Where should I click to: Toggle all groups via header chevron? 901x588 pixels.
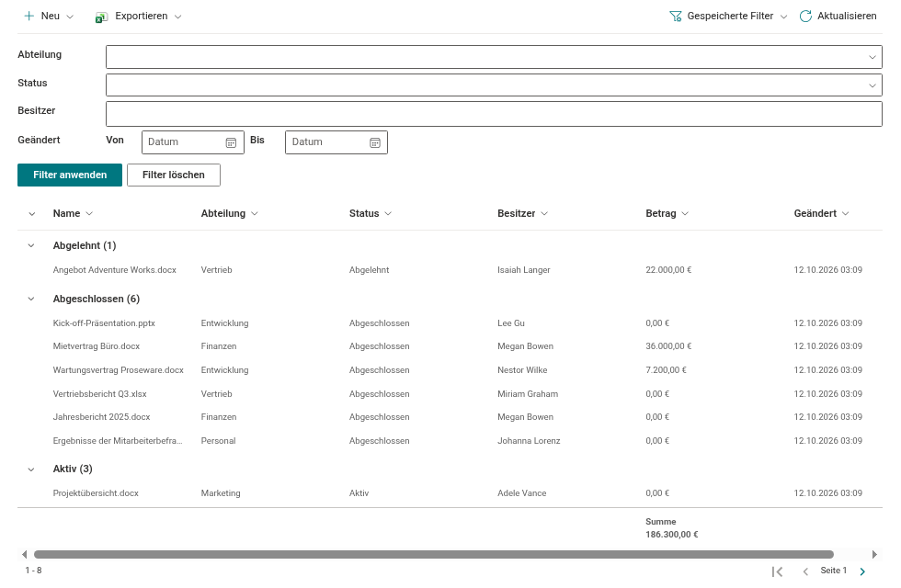point(32,213)
